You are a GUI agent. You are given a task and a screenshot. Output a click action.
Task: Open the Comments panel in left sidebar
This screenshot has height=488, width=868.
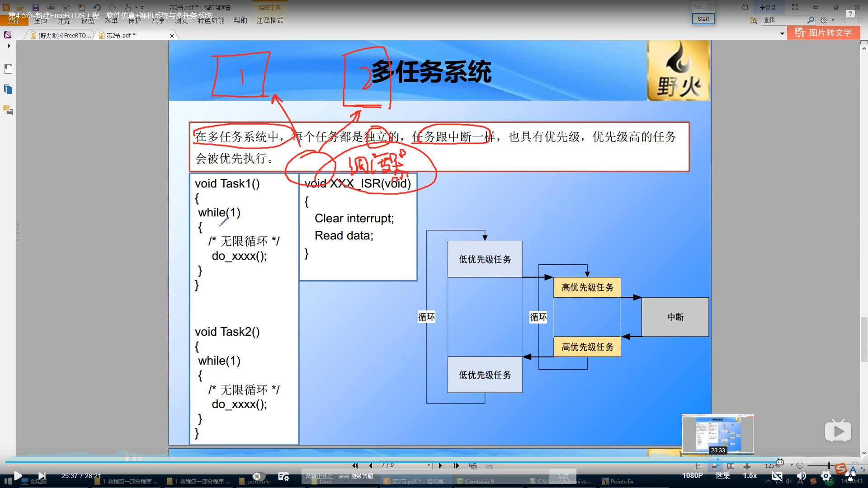pyautogui.click(x=8, y=110)
